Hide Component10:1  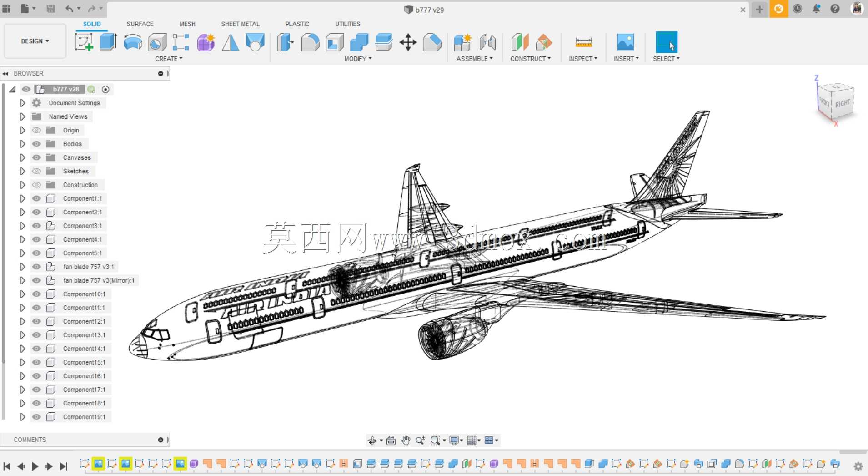pos(36,294)
